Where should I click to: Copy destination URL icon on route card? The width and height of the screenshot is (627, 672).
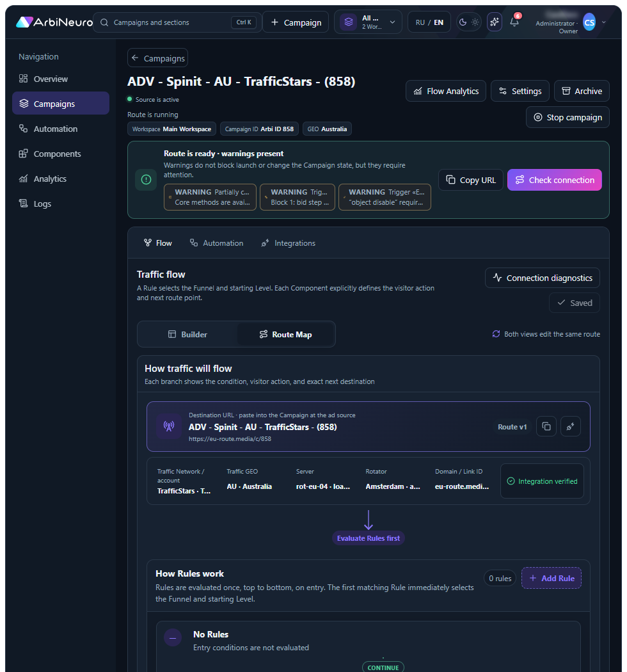pyautogui.click(x=546, y=426)
